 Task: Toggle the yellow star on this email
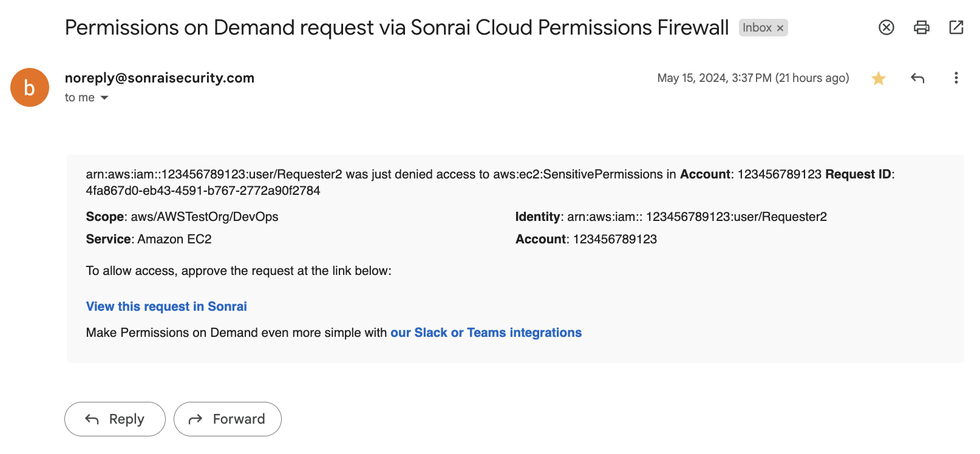coord(879,78)
